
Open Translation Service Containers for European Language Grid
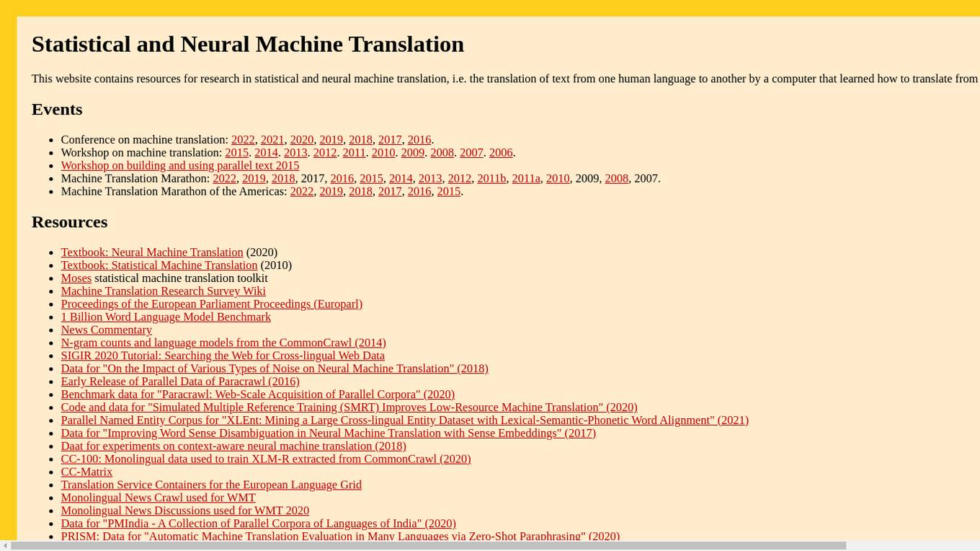tap(211, 486)
